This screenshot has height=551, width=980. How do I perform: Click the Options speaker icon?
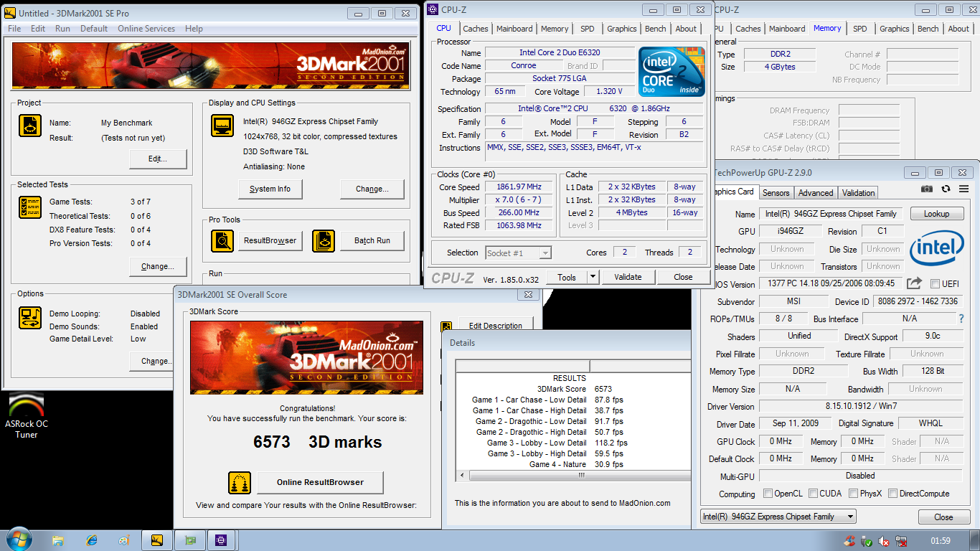[x=30, y=316]
